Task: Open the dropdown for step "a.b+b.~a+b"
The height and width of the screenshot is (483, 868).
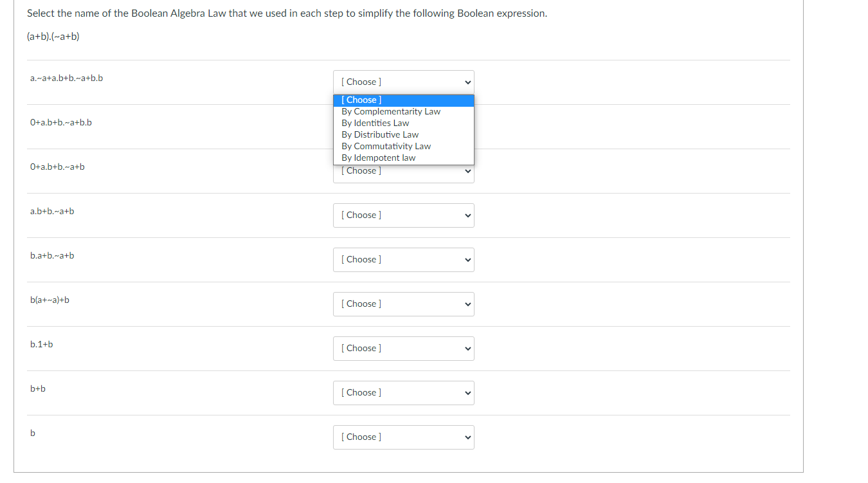Action: pyautogui.click(x=403, y=215)
